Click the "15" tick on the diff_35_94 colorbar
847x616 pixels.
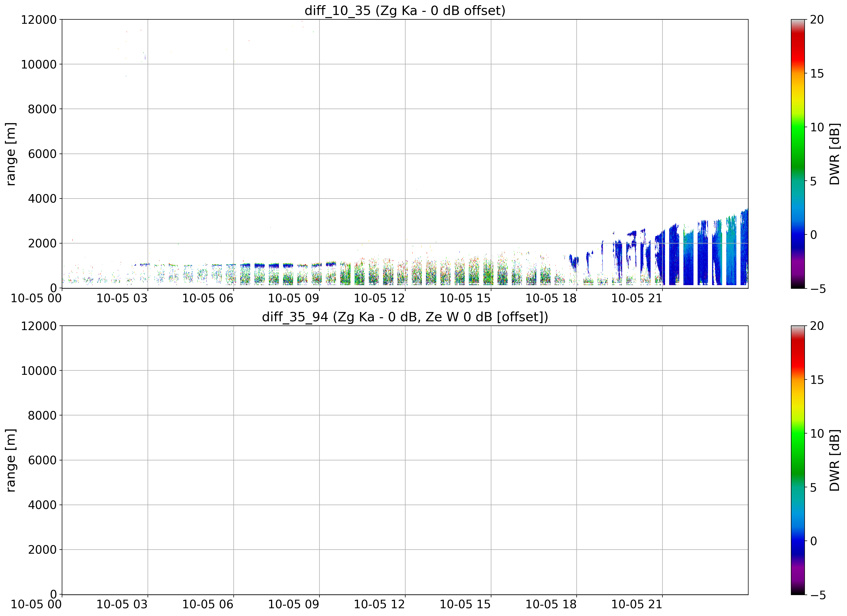(x=817, y=379)
